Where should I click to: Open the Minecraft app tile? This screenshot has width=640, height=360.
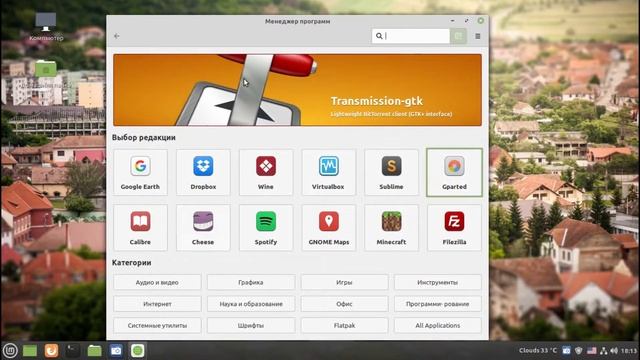(x=391, y=227)
